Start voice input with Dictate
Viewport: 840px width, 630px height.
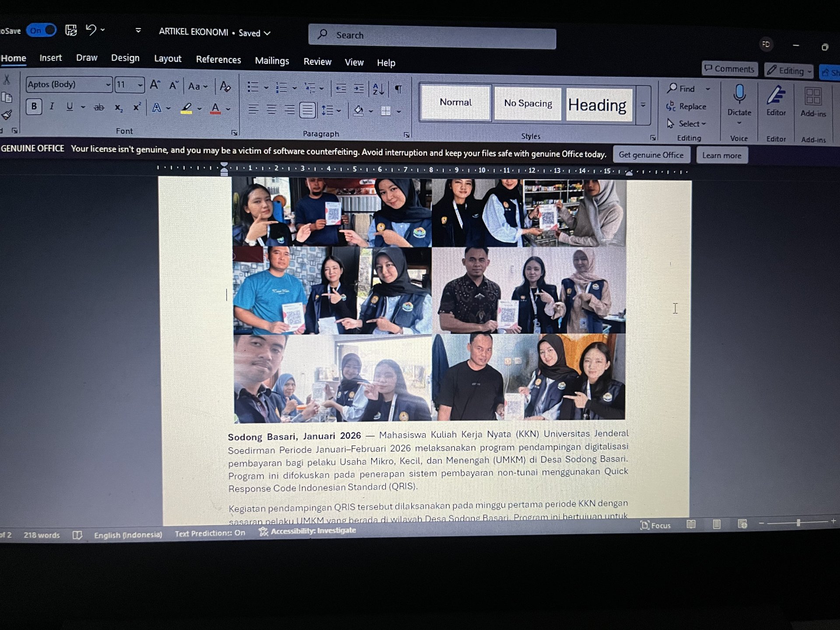739,101
